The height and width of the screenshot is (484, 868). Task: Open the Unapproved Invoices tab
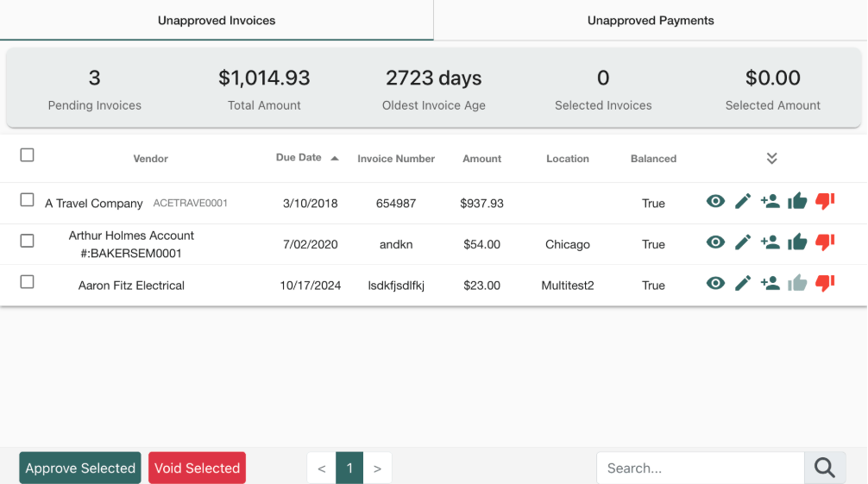(x=217, y=21)
